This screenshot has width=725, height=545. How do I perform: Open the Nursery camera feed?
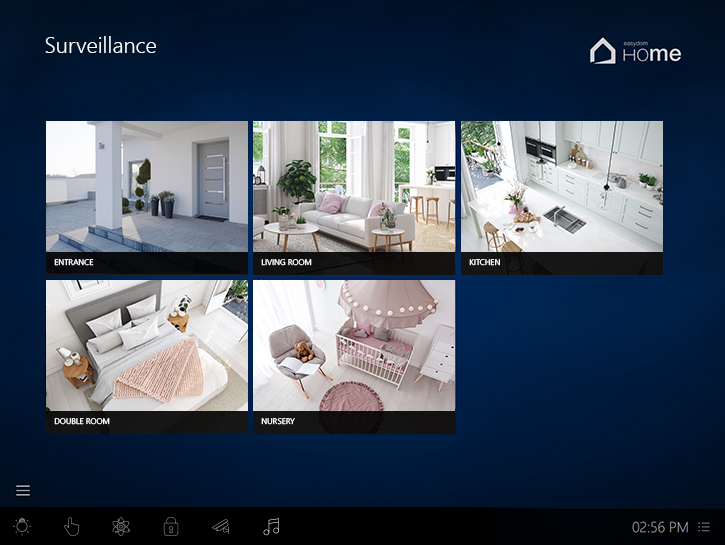point(354,356)
